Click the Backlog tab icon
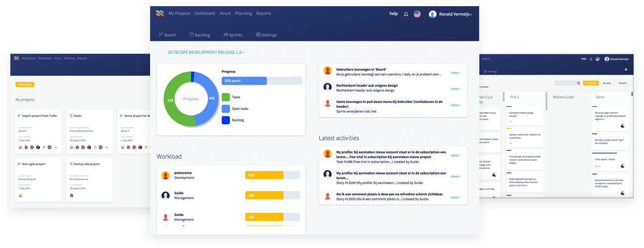 point(192,35)
